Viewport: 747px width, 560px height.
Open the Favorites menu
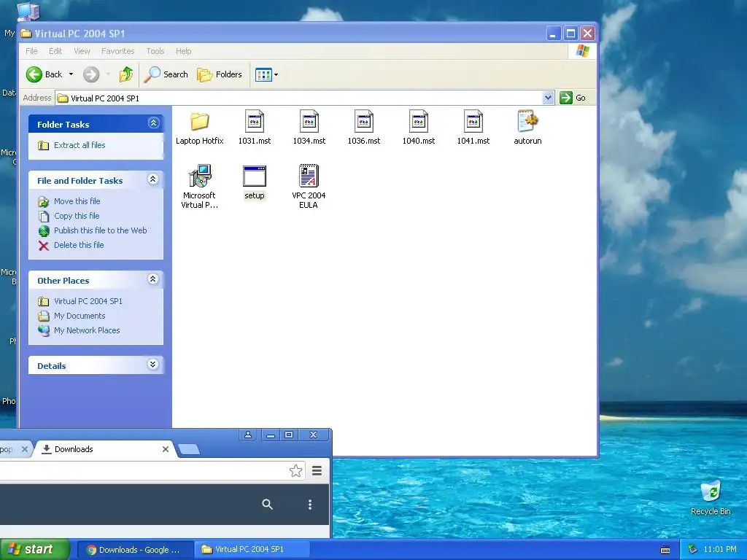pyautogui.click(x=117, y=51)
